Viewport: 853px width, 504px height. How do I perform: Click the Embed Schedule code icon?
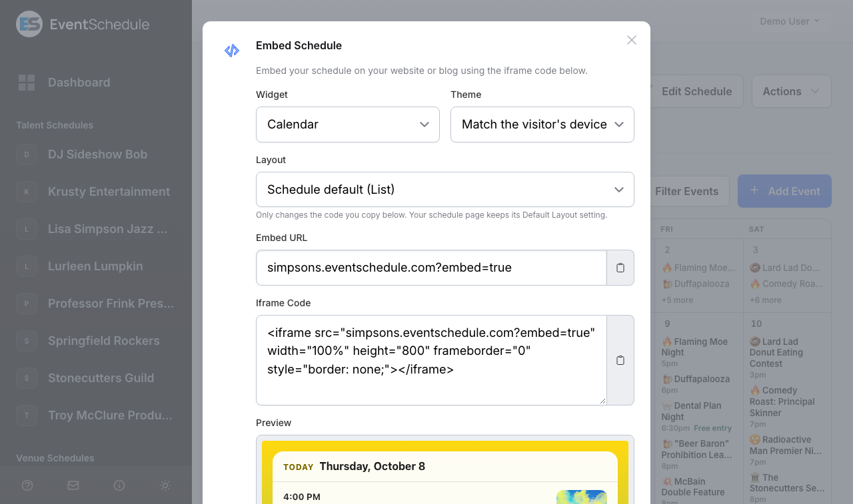coord(232,51)
